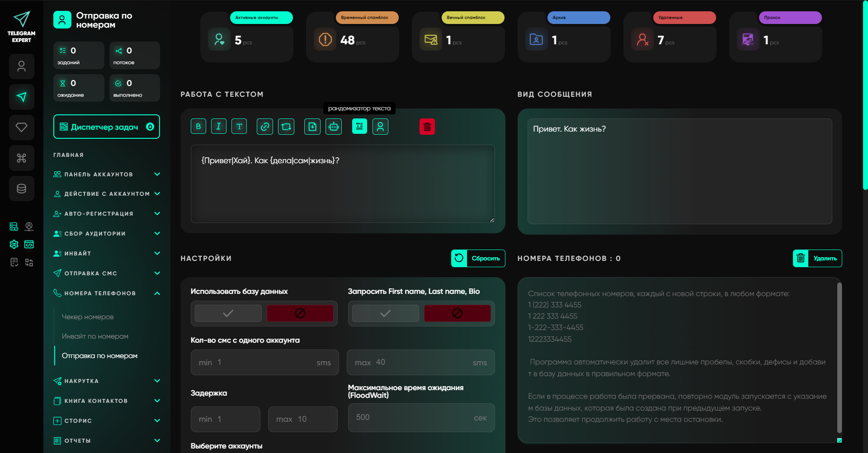Click the bold formatting icon
This screenshot has height=453, width=868.
198,127
